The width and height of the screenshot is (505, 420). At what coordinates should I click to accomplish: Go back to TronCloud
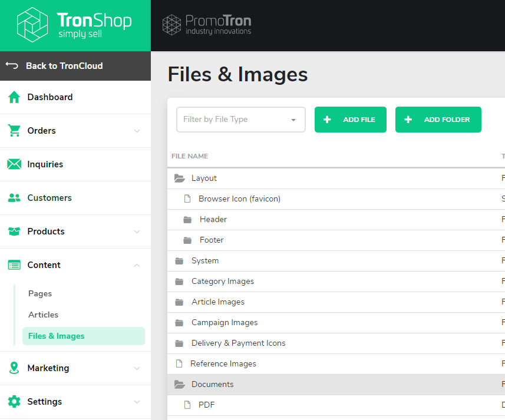pyautogui.click(x=64, y=66)
